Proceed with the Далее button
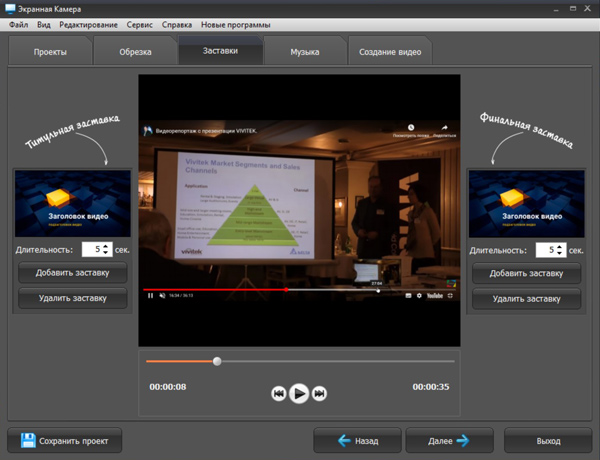Image resolution: width=600 pixels, height=460 pixels. point(450,441)
